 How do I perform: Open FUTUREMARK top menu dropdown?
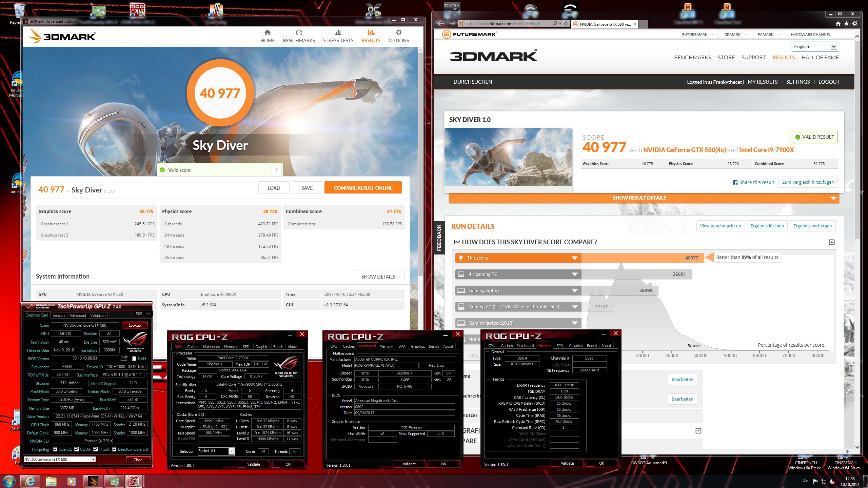[x=698, y=35]
